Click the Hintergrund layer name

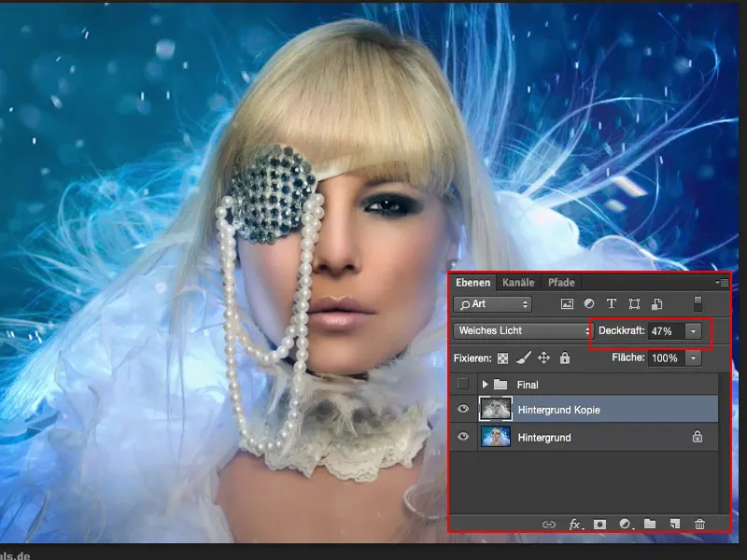544,438
